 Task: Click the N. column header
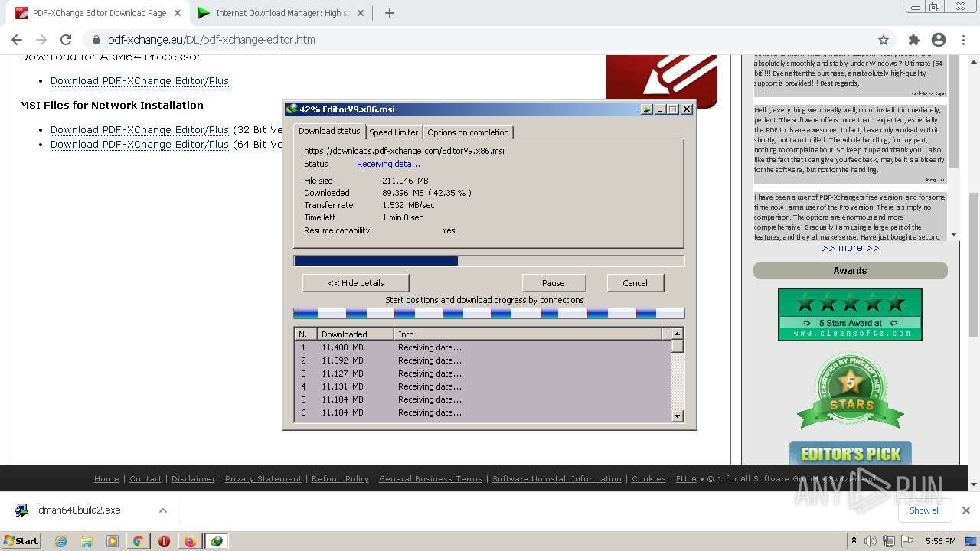(x=306, y=334)
